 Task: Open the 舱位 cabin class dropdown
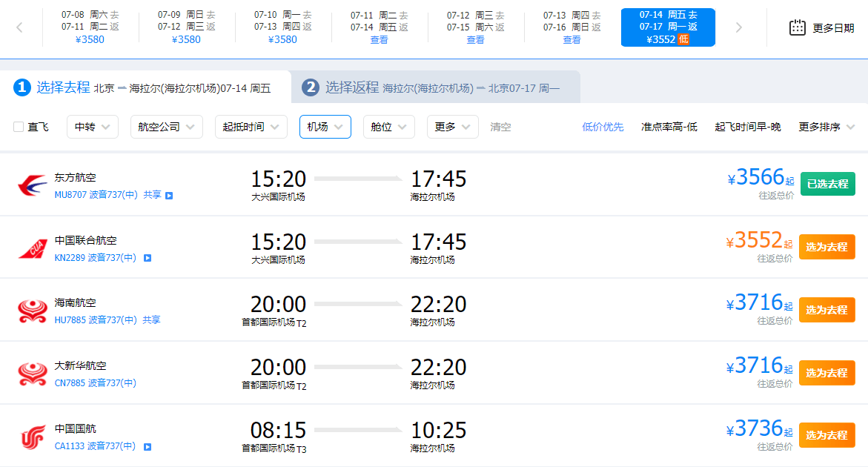[388, 127]
